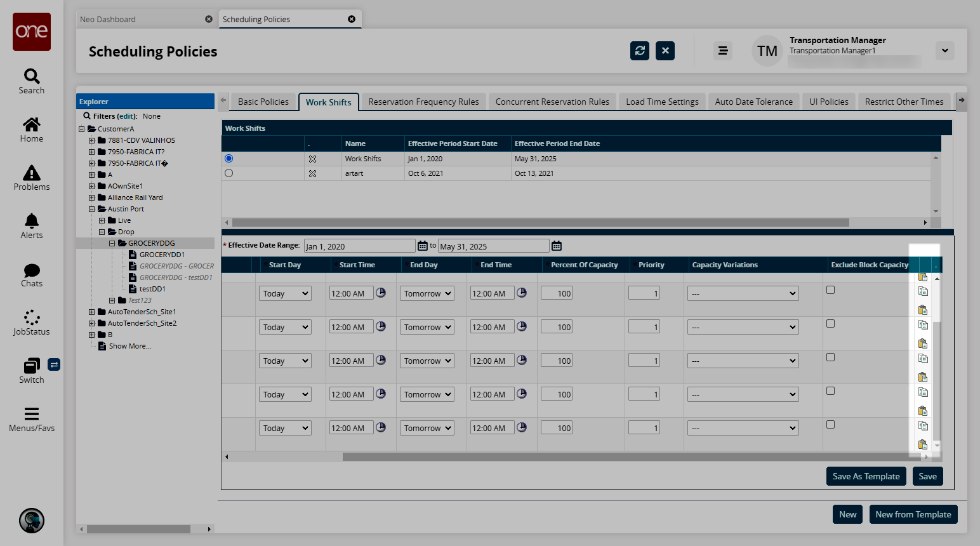Open first row Capacity Variations dropdown
The width and height of the screenshot is (980, 546).
pyautogui.click(x=743, y=293)
